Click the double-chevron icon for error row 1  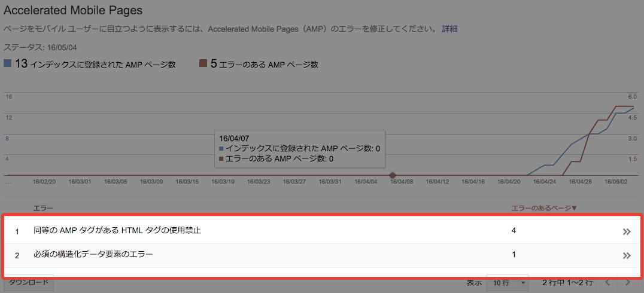[627, 231]
